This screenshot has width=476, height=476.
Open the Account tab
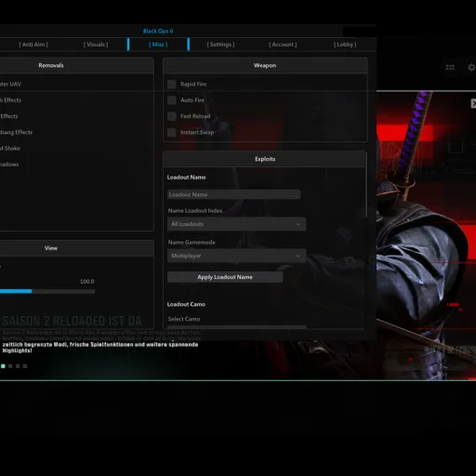pos(283,45)
